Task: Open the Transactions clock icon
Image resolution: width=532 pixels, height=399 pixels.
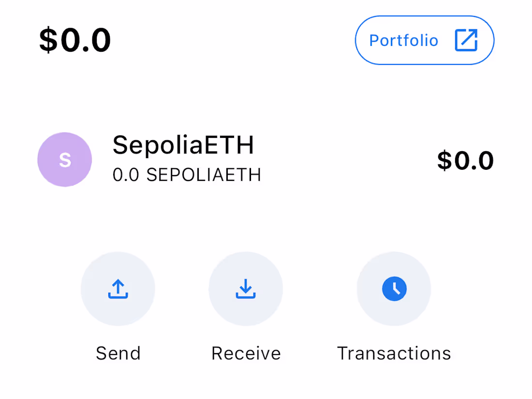Action: coord(394,289)
